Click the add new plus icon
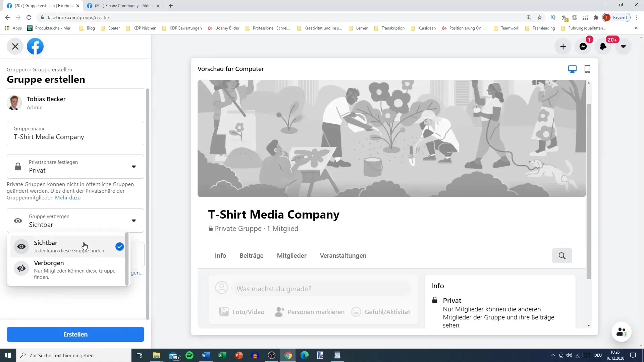The width and height of the screenshot is (644, 362). point(562,46)
